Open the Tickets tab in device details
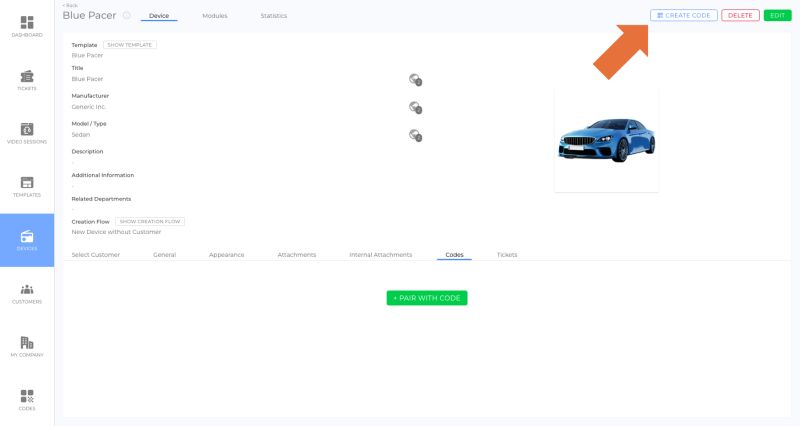This screenshot has height=426, width=800. (507, 255)
